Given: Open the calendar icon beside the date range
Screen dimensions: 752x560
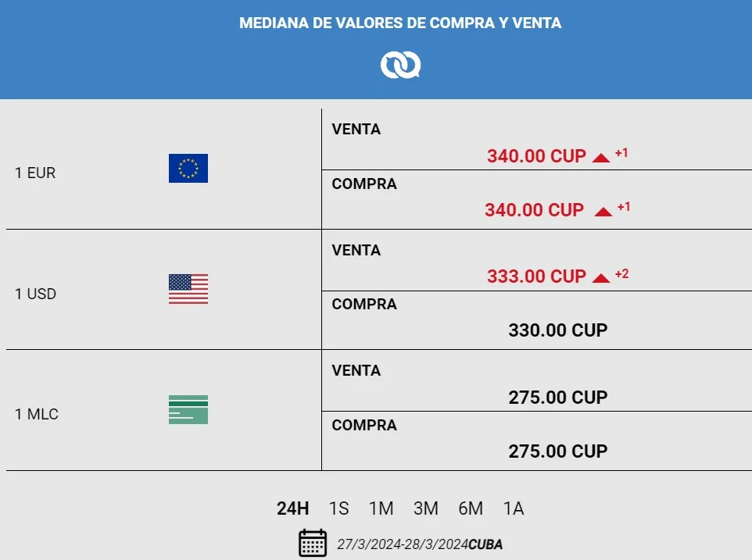Looking at the screenshot, I should pos(313,544).
